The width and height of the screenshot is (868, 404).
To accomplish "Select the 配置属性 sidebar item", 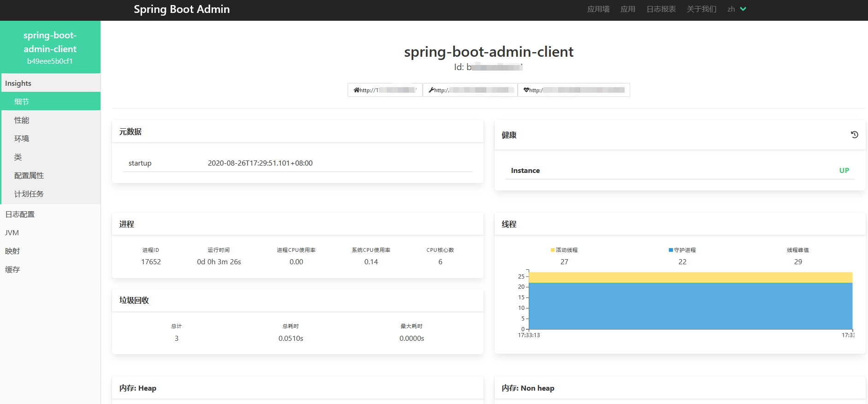I will pos(51,175).
